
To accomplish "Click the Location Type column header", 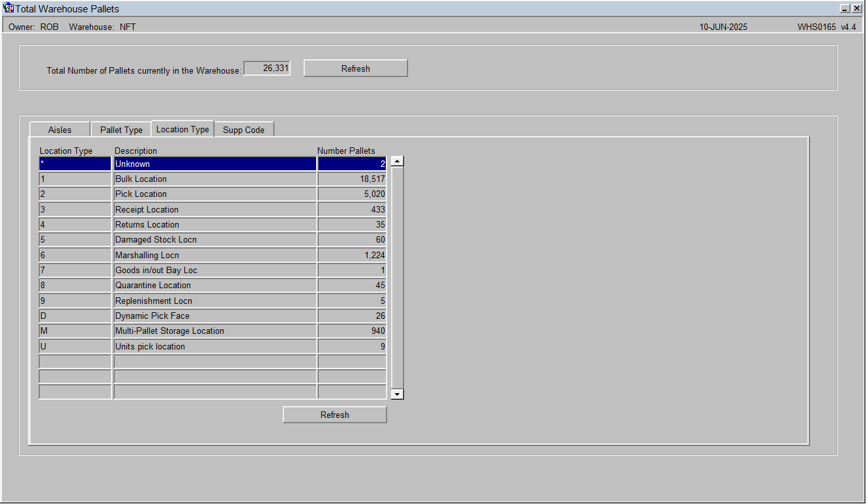I will pyautogui.click(x=66, y=151).
